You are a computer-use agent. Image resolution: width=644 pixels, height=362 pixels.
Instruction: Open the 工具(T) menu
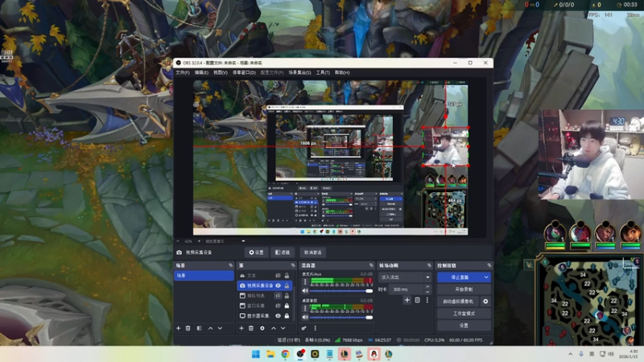(323, 72)
